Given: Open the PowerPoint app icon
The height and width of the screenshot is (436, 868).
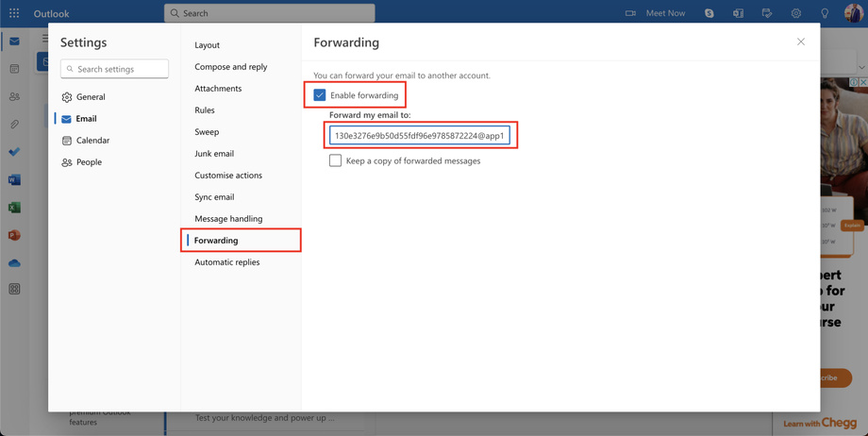Looking at the screenshot, I should [x=14, y=235].
